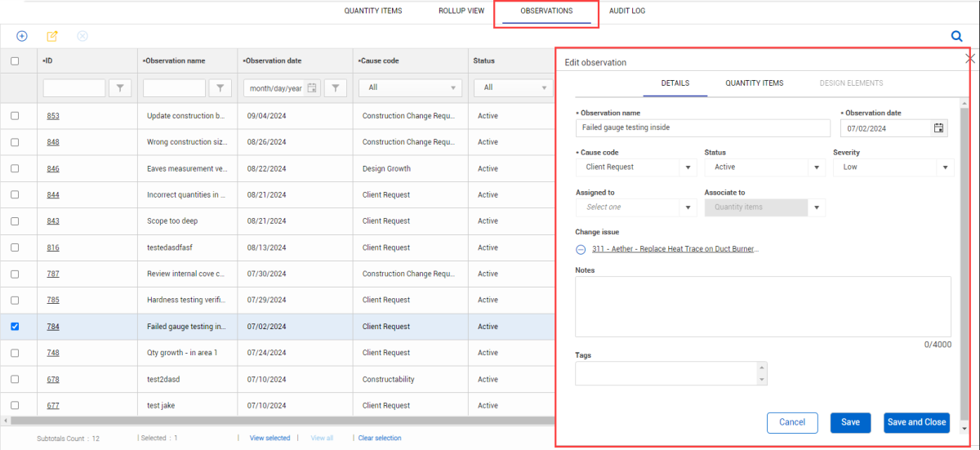The image size is (980, 450).
Task: Uncheck the selected row 784 checkbox
Action: click(x=15, y=327)
